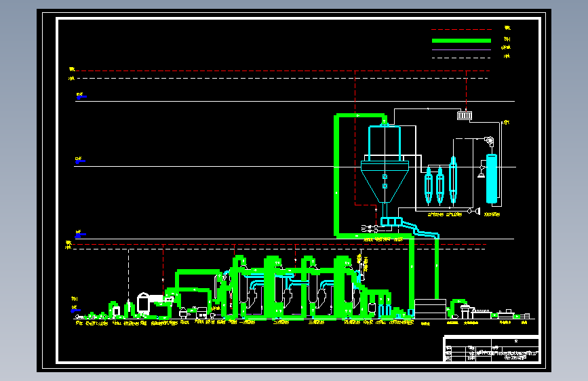The image size is (588, 381).
Task: Select the white dashed line legend sample
Action: point(461,58)
